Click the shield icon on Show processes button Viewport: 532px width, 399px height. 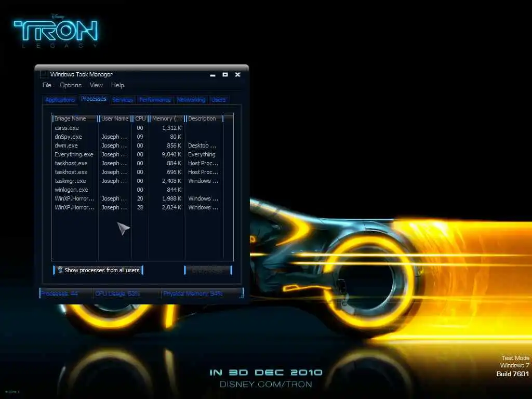tap(60, 270)
